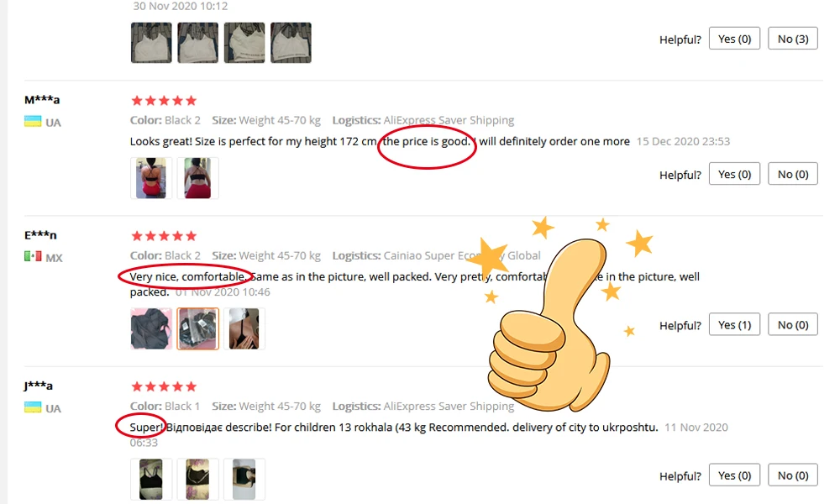Open the orange-highlighted photo in E***n's review
Screen dimensions: 840x504
(x=197, y=328)
